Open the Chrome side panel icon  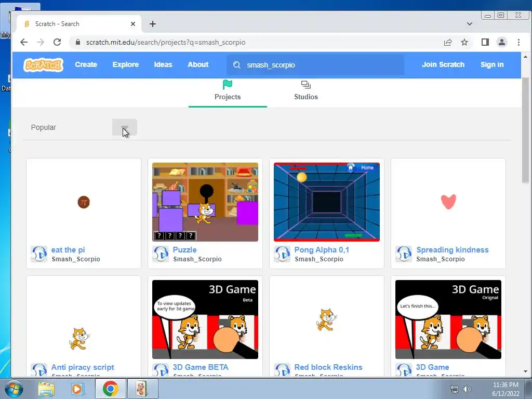click(485, 42)
